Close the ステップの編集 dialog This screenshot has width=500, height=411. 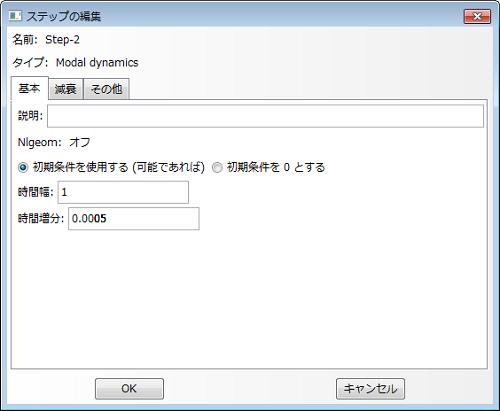point(477,16)
